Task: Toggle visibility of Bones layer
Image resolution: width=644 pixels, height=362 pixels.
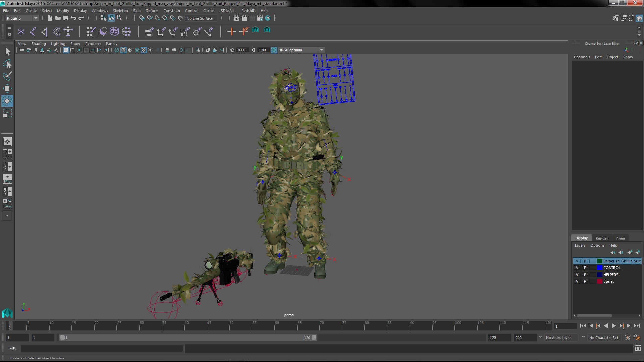Action: click(577, 281)
